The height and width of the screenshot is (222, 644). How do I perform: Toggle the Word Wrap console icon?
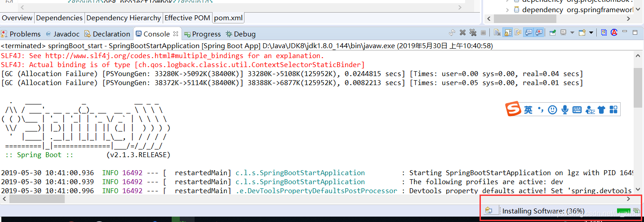518,32
